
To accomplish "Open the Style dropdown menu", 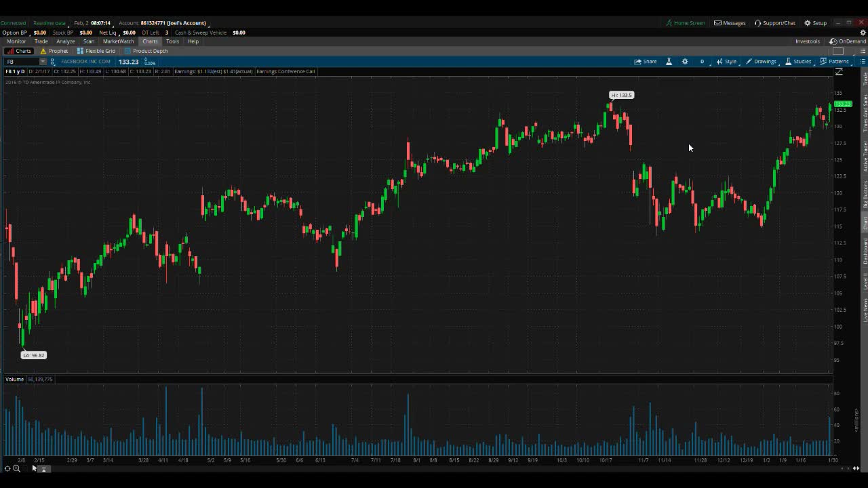I will point(727,62).
